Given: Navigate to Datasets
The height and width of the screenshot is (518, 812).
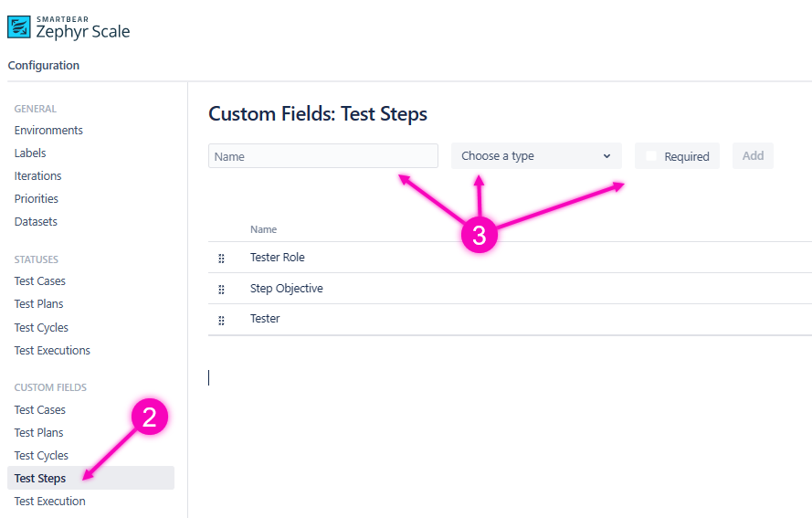Looking at the screenshot, I should point(36,222).
